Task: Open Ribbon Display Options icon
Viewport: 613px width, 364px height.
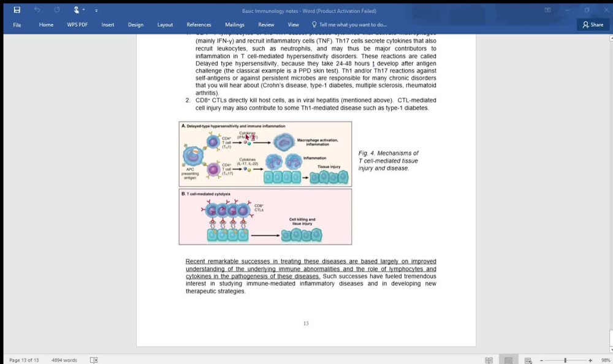Action: pos(547,10)
